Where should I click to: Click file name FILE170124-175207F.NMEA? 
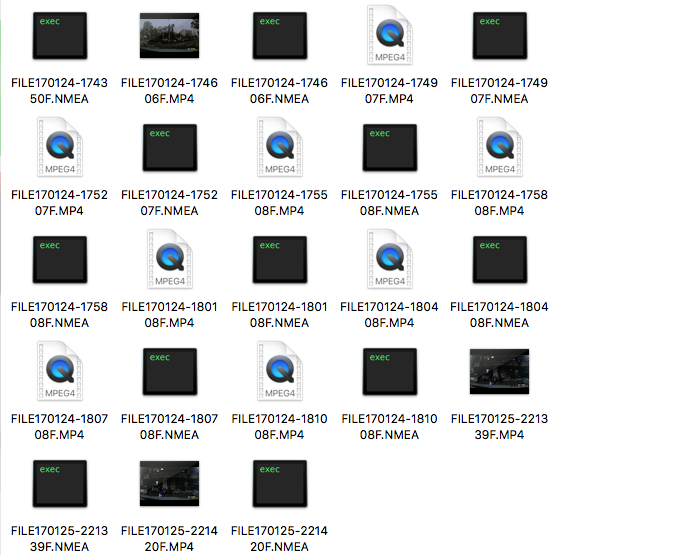click(x=169, y=203)
